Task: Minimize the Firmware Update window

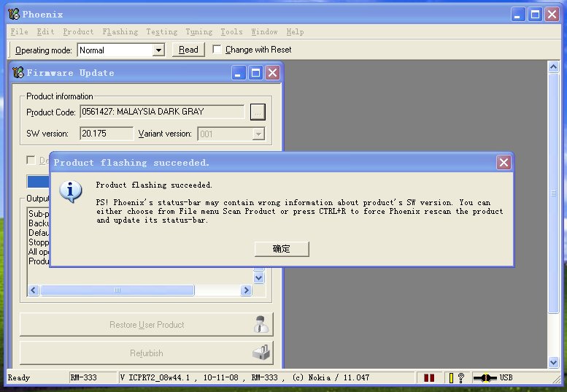Action: pos(239,73)
